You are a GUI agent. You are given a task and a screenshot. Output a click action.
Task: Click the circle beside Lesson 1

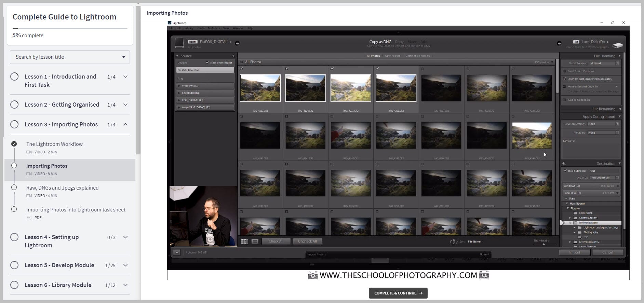(x=14, y=77)
